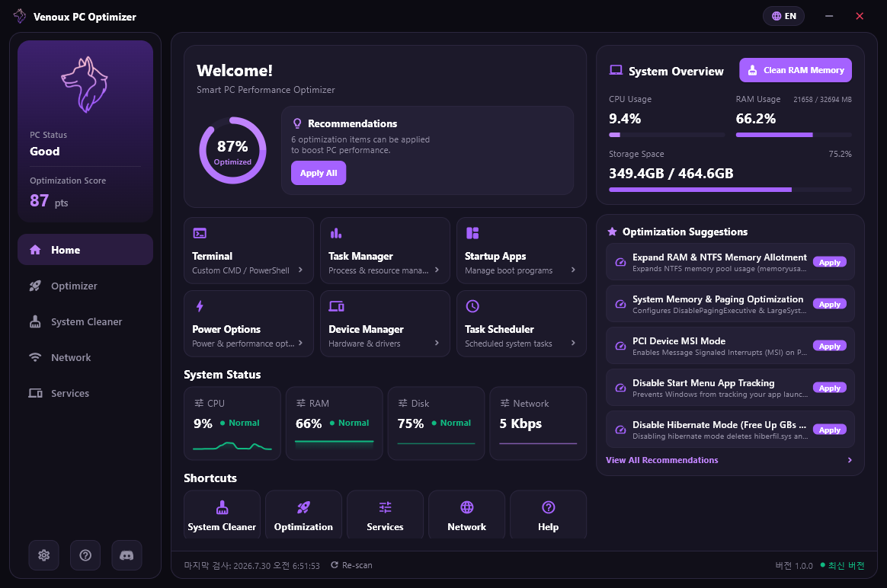Click Clean RAM Memory button
887x588 pixels.
(796, 70)
